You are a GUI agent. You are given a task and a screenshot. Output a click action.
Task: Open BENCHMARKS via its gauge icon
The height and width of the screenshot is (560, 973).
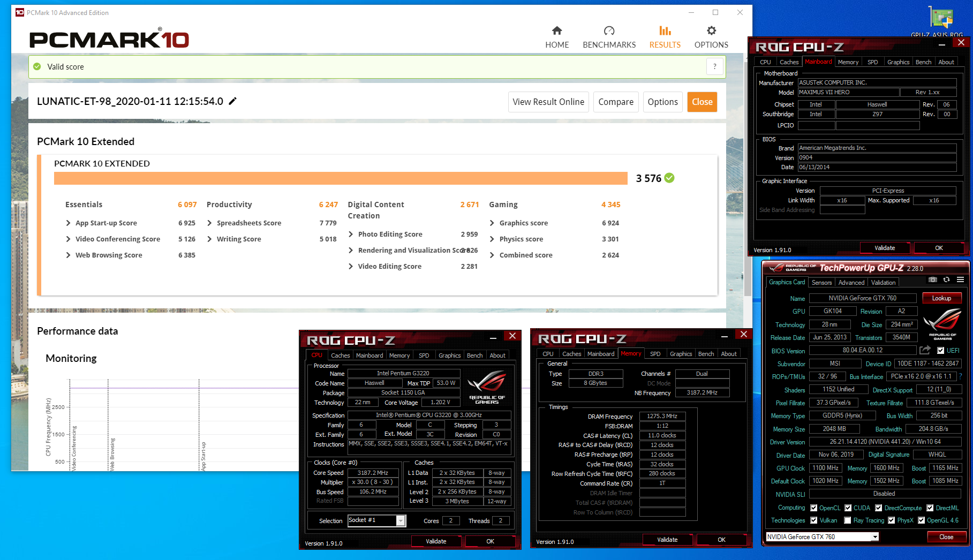click(x=609, y=31)
